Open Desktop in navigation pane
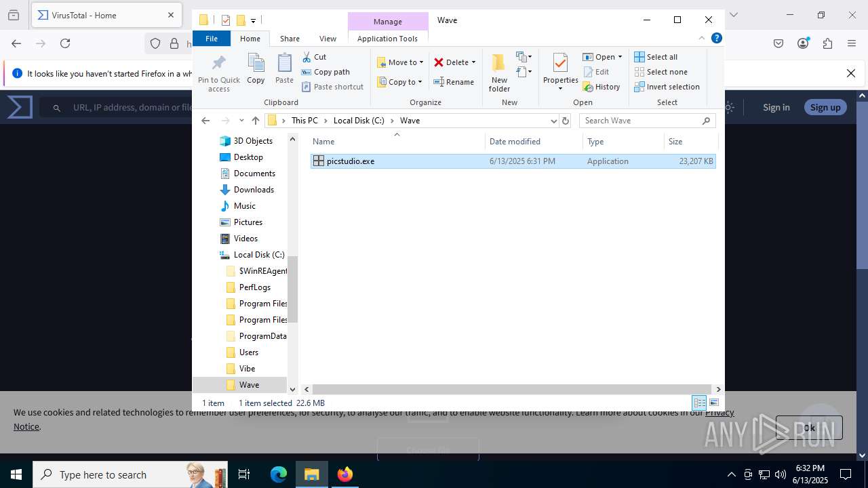 (248, 157)
